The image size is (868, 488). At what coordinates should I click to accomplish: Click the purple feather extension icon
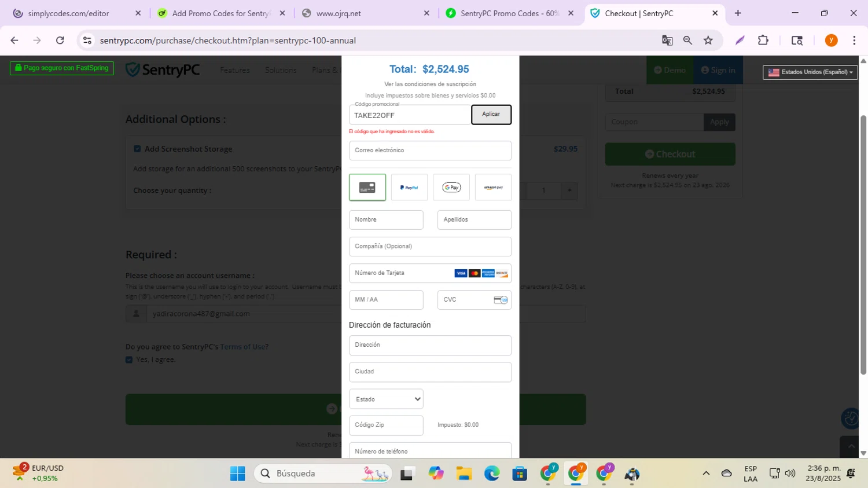740,41
